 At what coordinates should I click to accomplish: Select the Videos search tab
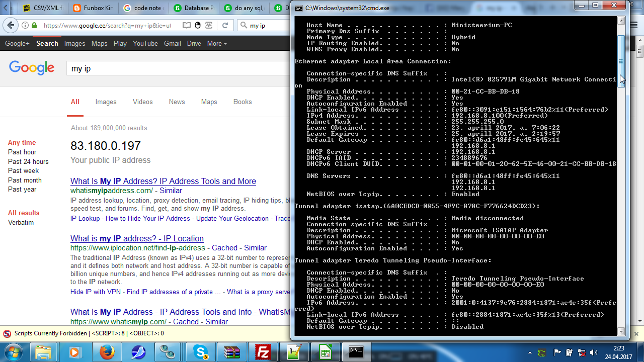coord(142,102)
